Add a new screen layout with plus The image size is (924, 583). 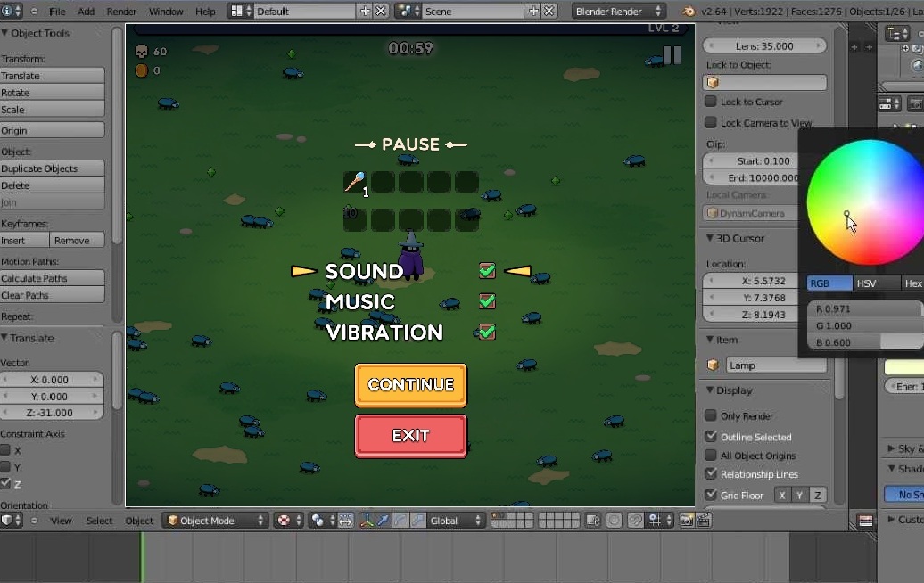coord(365,11)
